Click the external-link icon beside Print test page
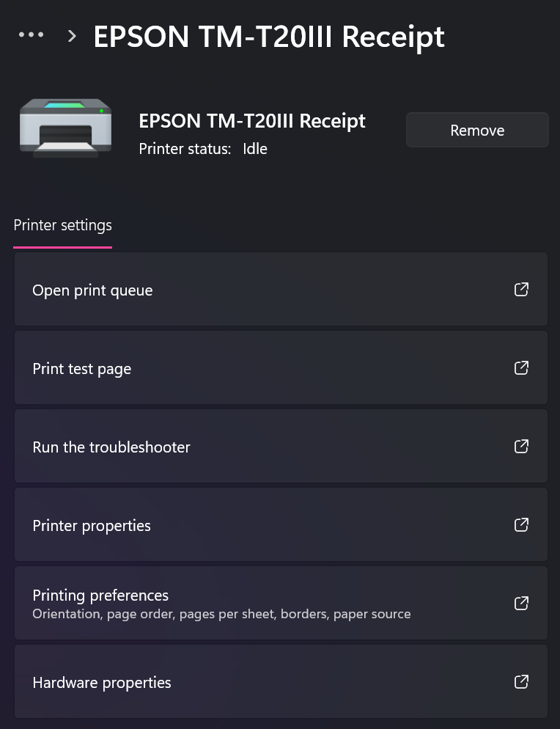This screenshot has height=729, width=560. pos(521,367)
